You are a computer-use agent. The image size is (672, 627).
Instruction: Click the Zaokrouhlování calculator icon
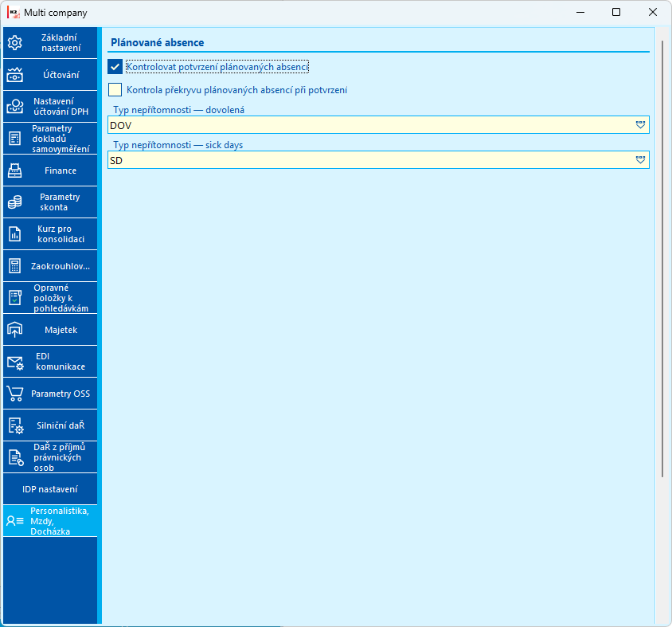click(x=15, y=266)
